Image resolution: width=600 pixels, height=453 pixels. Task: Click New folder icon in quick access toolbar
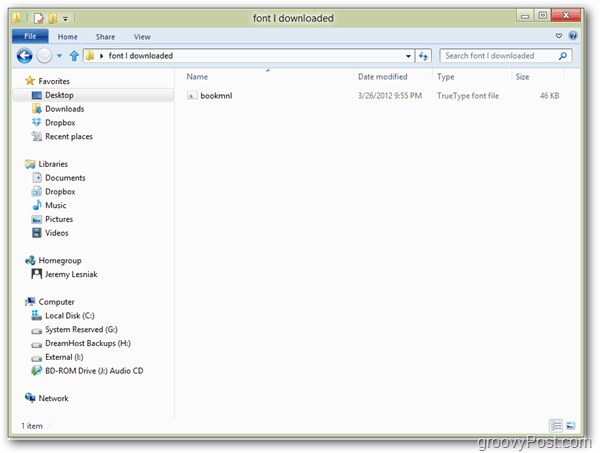tap(53, 18)
